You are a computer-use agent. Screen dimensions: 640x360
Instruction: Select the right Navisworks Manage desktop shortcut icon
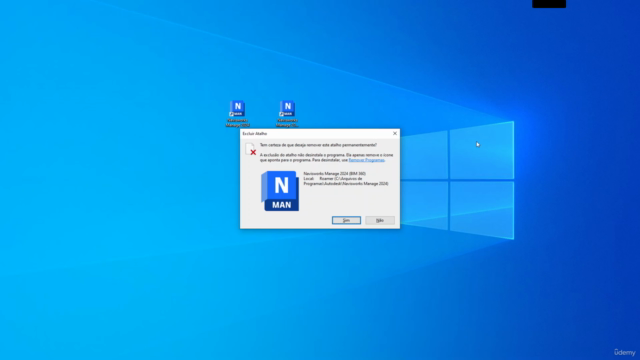pos(287,109)
